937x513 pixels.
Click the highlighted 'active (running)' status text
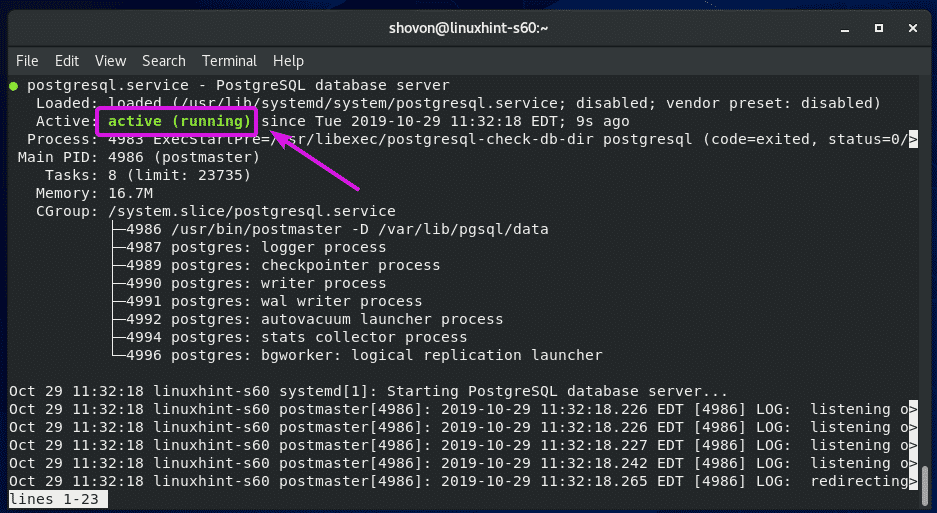coord(180,121)
